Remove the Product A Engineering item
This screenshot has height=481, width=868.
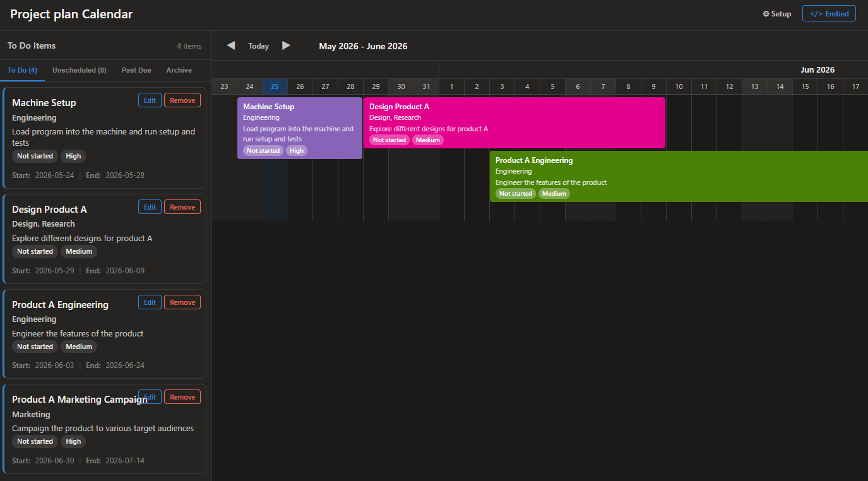[x=182, y=302]
